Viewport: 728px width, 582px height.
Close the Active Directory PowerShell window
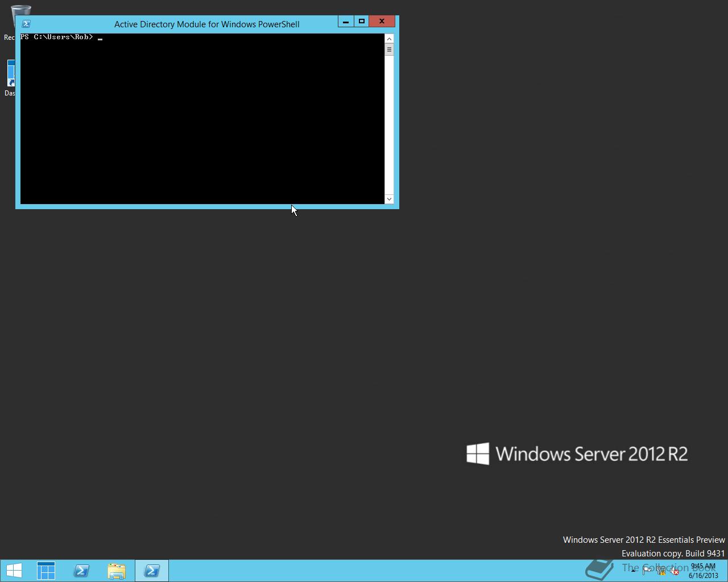[382, 22]
